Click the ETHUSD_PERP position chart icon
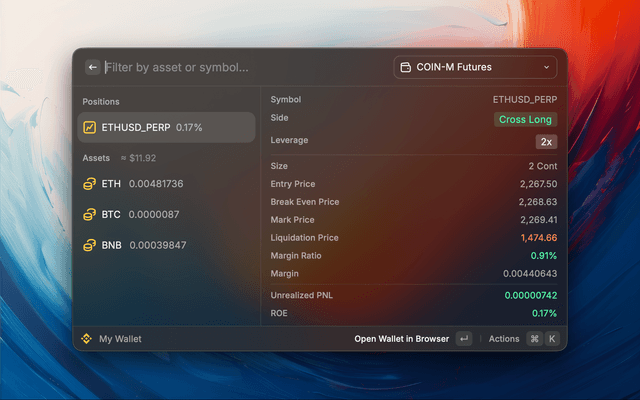Screen dimensions: 640x400 (x=90, y=128)
